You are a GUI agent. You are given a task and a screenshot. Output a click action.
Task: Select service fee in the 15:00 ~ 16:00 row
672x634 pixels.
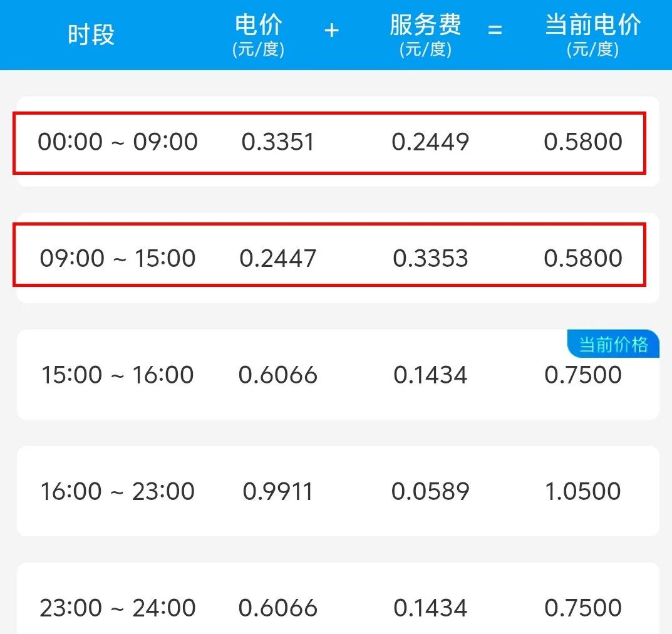430,375
